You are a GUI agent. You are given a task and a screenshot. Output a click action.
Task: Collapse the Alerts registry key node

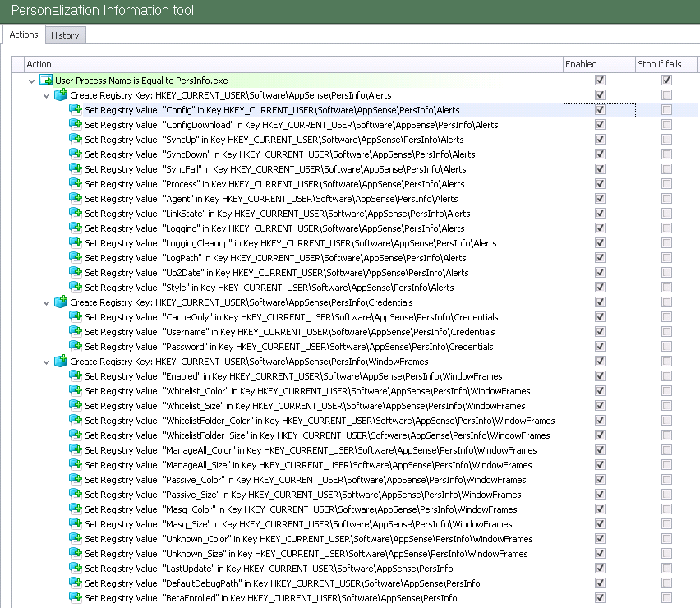coord(47,96)
